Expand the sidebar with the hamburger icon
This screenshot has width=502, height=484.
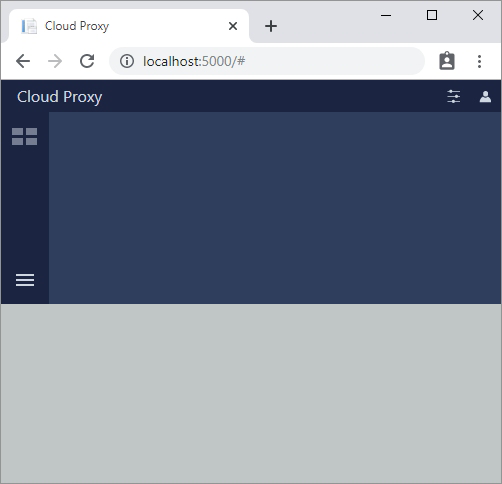click(25, 280)
